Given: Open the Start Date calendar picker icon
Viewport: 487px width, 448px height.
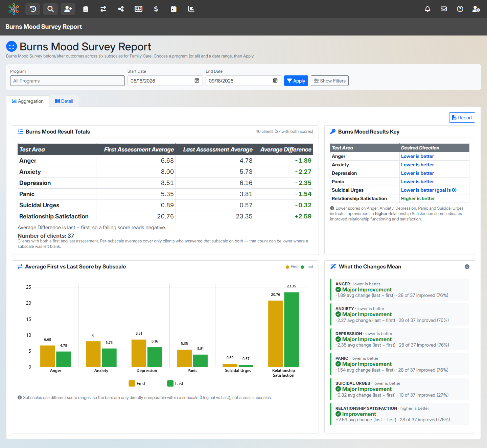Looking at the screenshot, I should pyautogui.click(x=197, y=81).
